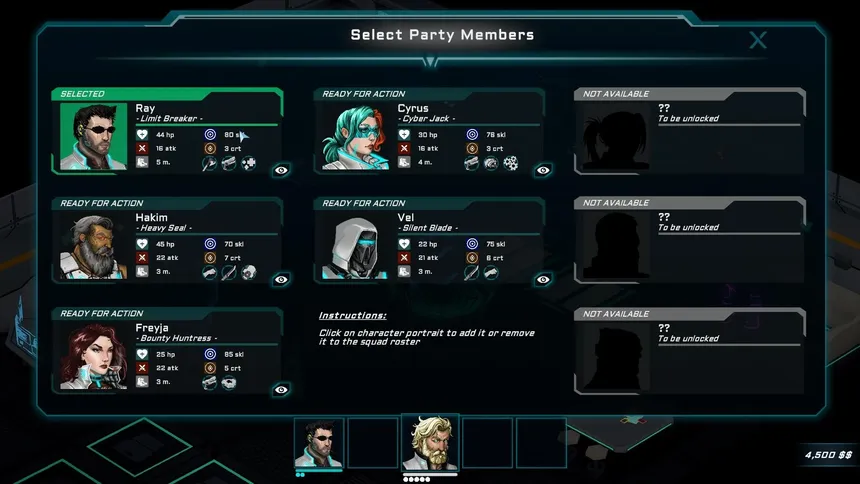Select Freyja's portrait for the squad
The width and height of the screenshot is (860, 484).
pyautogui.click(x=93, y=356)
